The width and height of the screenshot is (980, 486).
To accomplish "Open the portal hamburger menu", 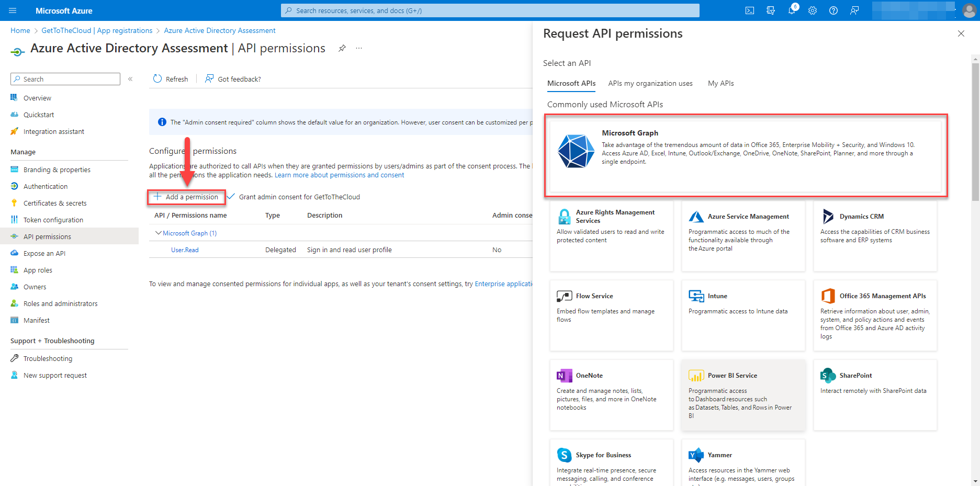I will (12, 10).
